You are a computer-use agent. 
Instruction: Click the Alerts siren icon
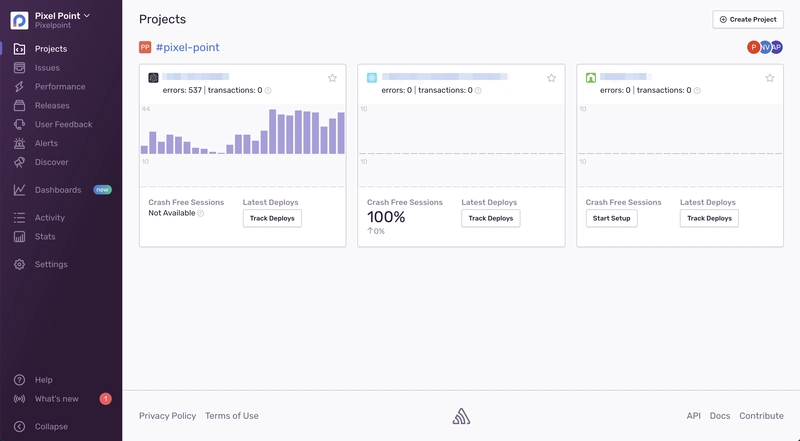pos(19,143)
